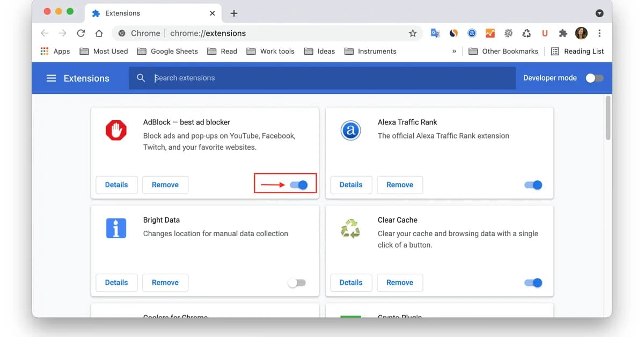The height and width of the screenshot is (337, 644).
Task: Go forward to next page
Action: coord(63,33)
